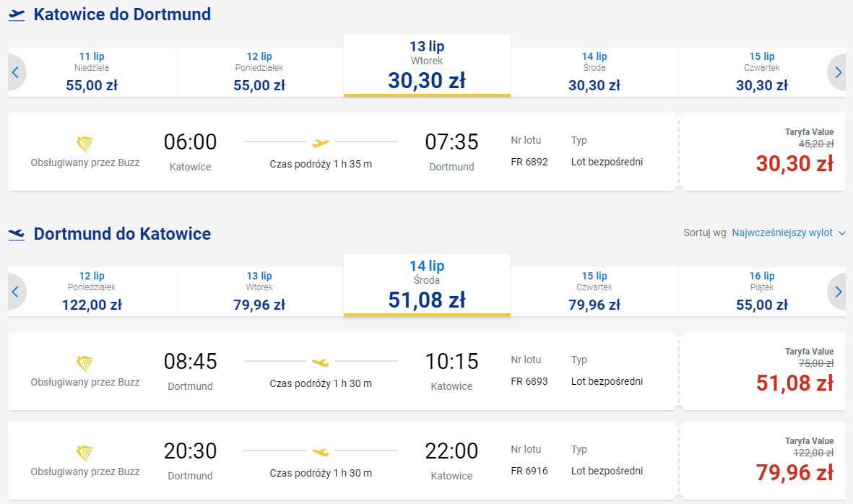Click the Buzz airline logo on flight FR 6892
Screen dimensions: 853x504
click(85, 144)
